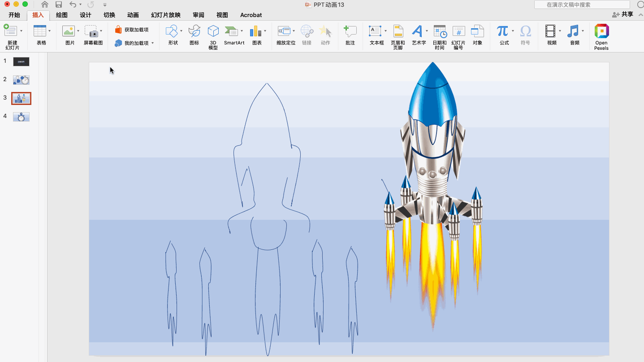The image size is (644, 362).
Task: Expand the My Add-ins (我的加载项) dropdown arrow
Action: [x=152, y=43]
